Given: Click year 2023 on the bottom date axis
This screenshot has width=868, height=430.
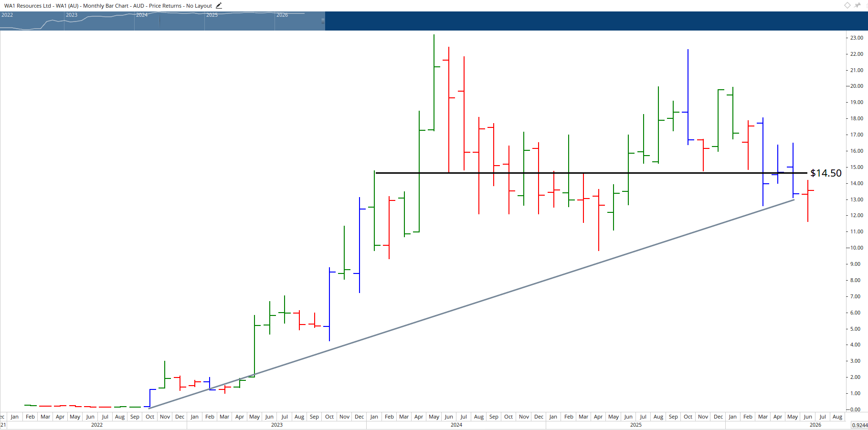Looking at the screenshot, I should [277, 425].
